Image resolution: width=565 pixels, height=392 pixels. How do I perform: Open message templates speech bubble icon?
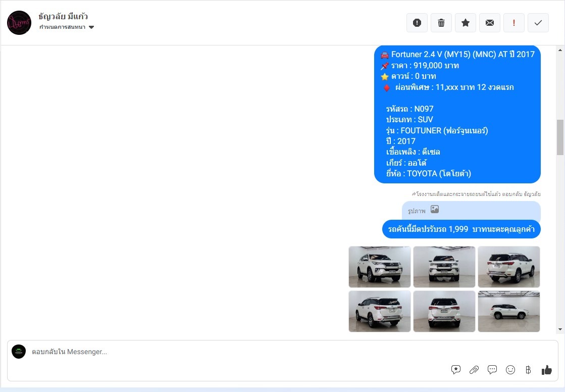coord(492,370)
